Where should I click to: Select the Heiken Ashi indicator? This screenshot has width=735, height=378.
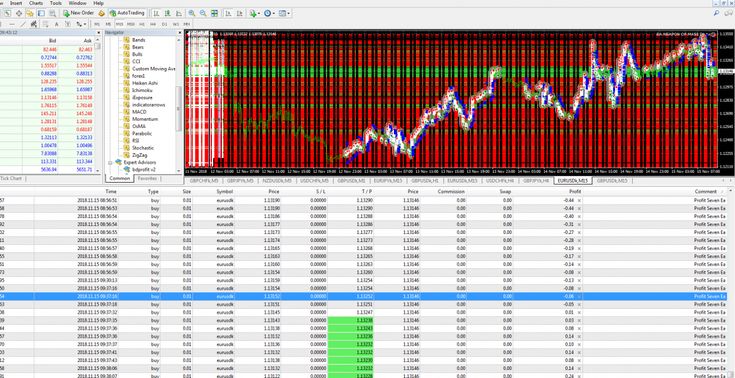(x=145, y=83)
